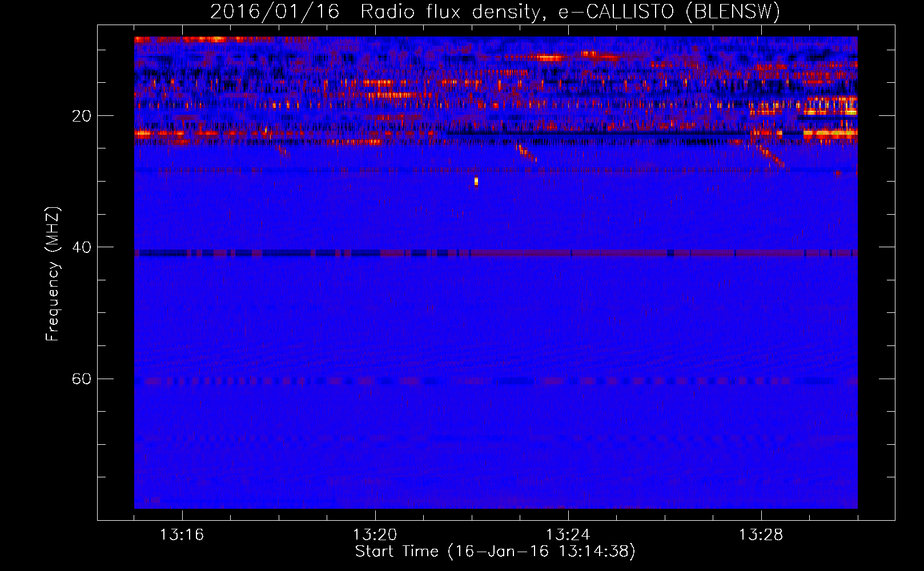Image resolution: width=924 pixels, height=571 pixels.
Task: Click the "20" frequency tick label
Action: click(x=82, y=116)
